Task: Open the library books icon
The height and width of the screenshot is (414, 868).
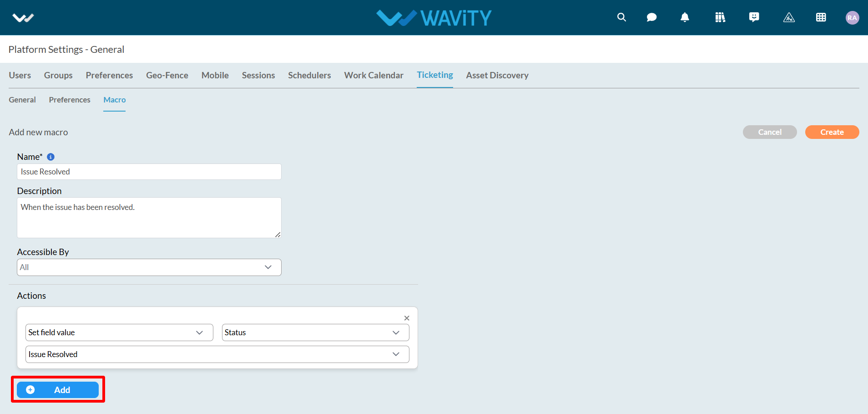Action: [720, 17]
